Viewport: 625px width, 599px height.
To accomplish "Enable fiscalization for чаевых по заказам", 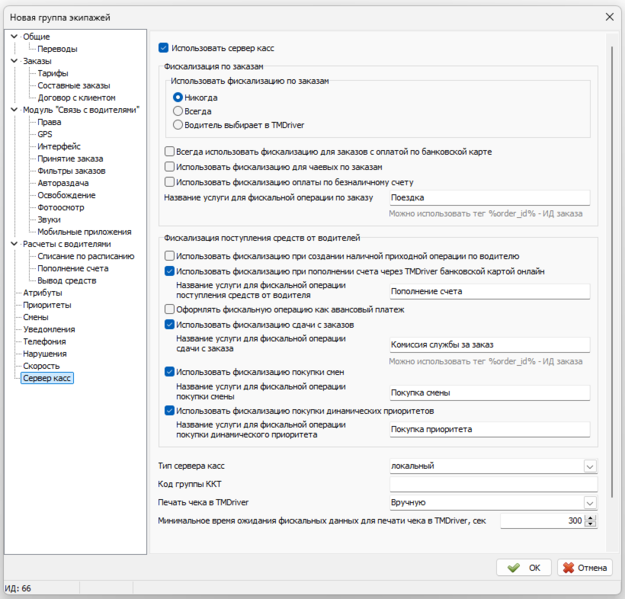I will (169, 167).
